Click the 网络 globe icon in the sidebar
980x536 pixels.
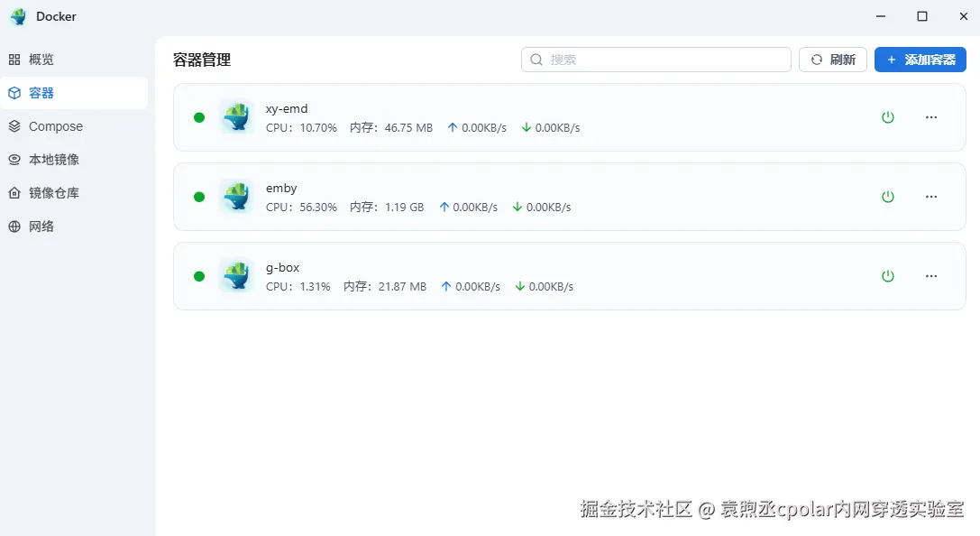[14, 226]
